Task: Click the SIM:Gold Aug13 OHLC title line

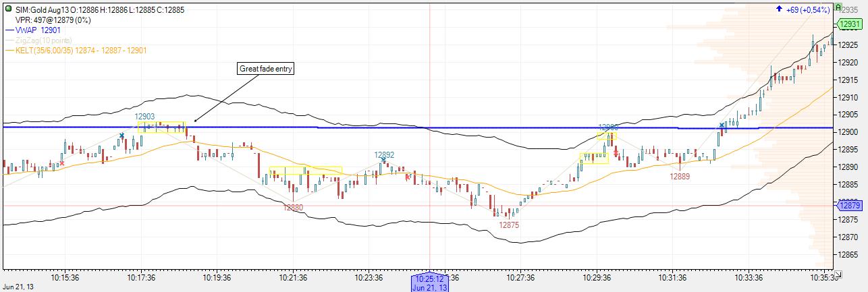Action: (x=100, y=11)
